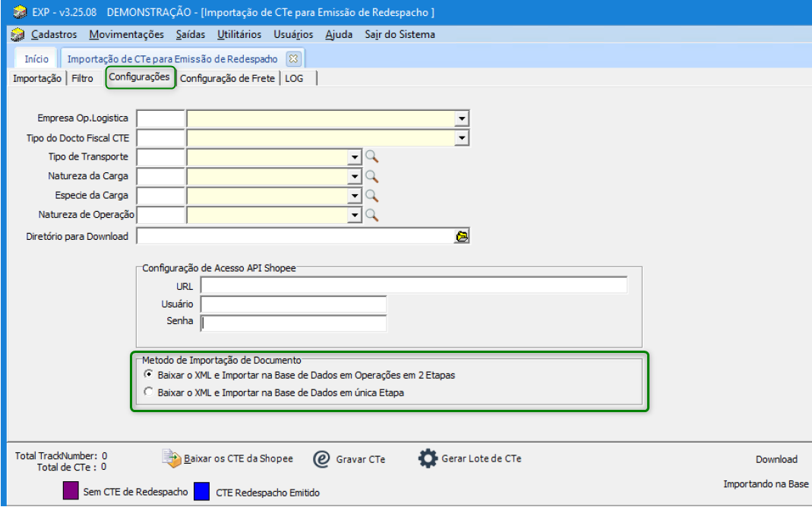812x507 pixels.
Task: Switch to Configuração de Frete tab
Action: [227, 79]
